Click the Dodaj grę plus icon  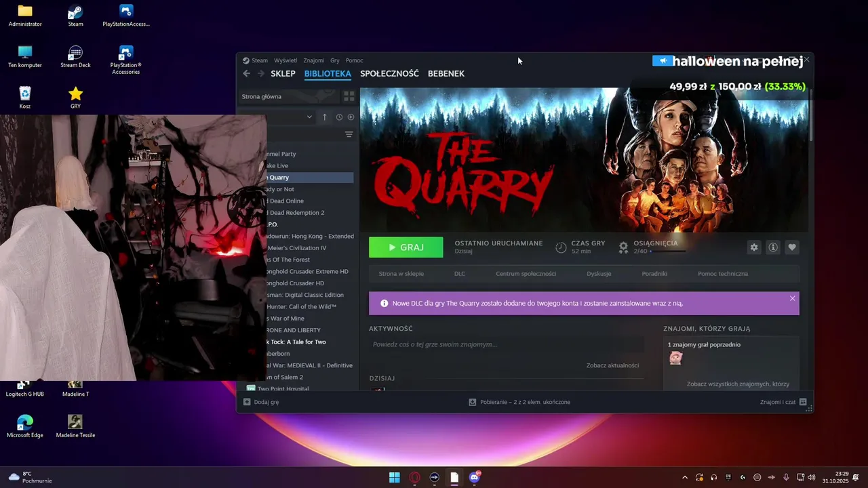pyautogui.click(x=247, y=402)
